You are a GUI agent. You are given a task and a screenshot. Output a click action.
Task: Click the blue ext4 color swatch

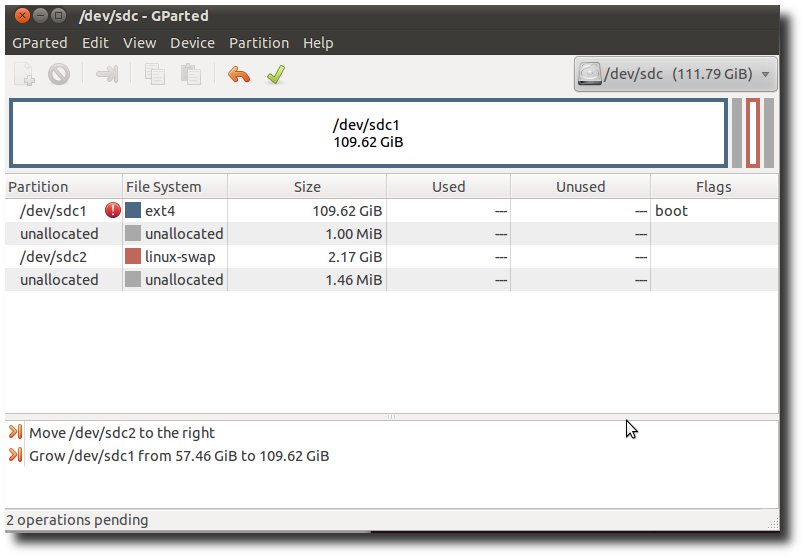133,210
